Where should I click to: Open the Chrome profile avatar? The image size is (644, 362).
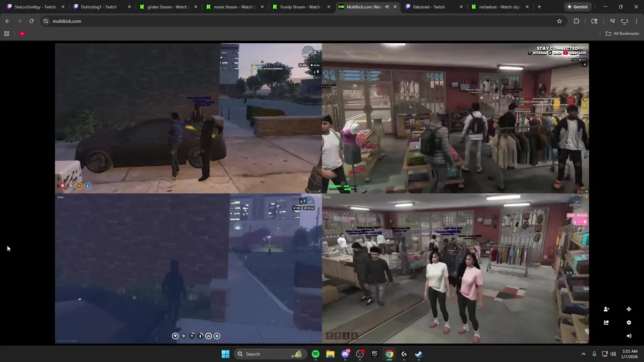click(x=624, y=21)
